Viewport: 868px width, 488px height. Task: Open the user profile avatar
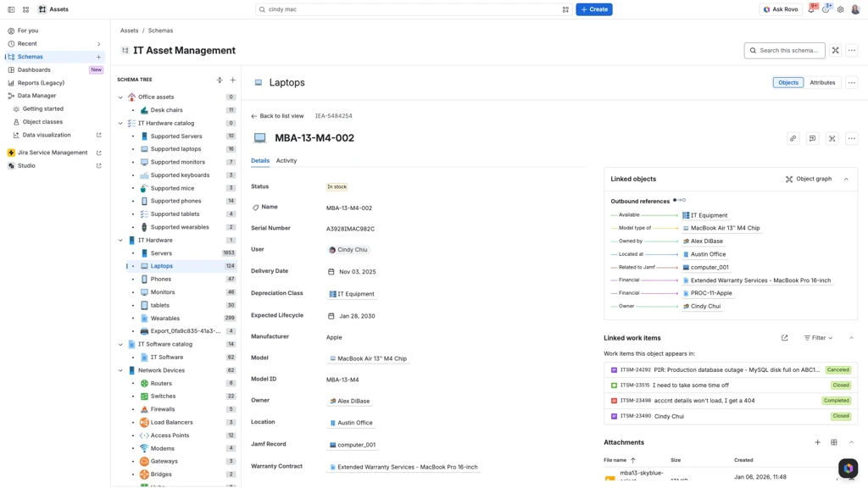(x=855, y=9)
